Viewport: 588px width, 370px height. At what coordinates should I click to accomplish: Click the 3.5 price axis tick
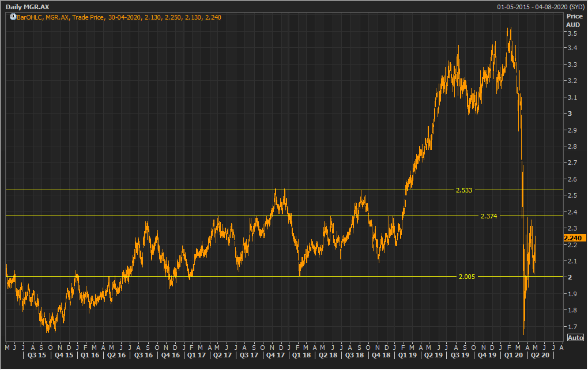coord(572,33)
